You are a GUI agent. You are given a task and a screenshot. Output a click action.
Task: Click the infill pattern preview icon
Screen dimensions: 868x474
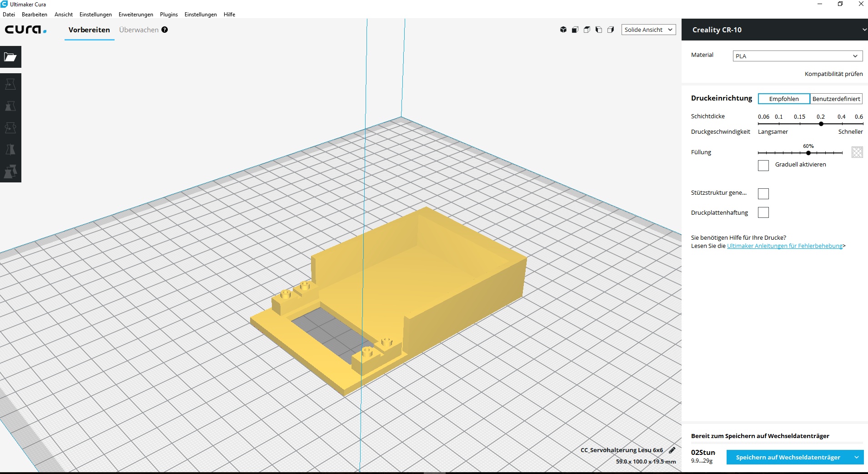coord(857,152)
